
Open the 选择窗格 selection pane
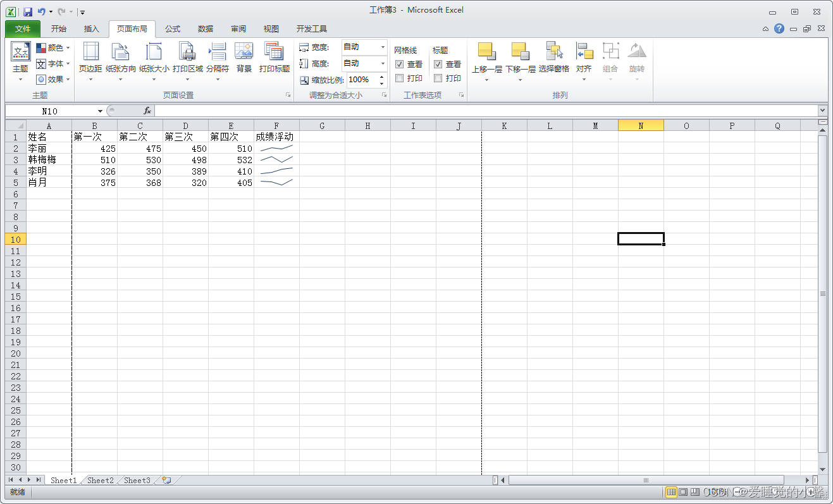coord(554,58)
